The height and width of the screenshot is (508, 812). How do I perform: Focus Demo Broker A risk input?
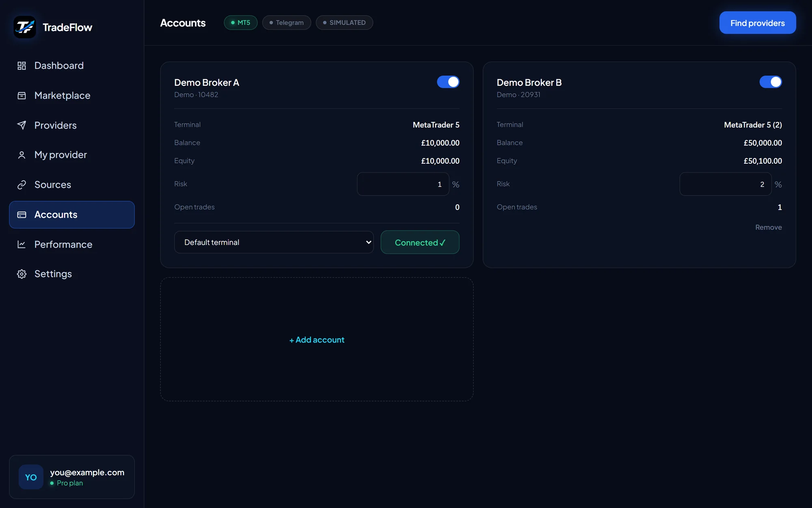[x=403, y=184]
